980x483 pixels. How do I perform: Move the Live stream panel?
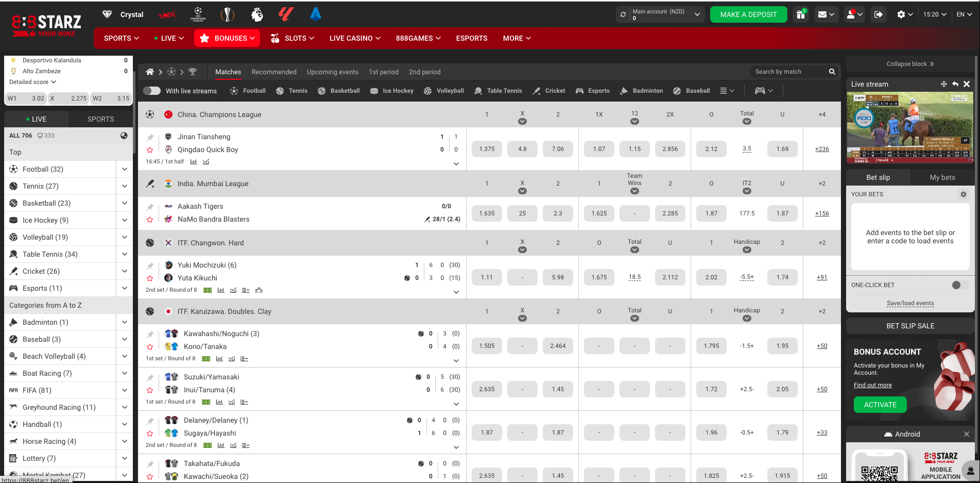tap(943, 84)
